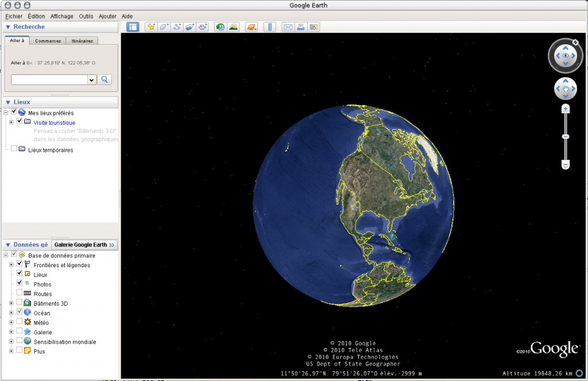Switch to the Itinéraires tab

click(82, 41)
